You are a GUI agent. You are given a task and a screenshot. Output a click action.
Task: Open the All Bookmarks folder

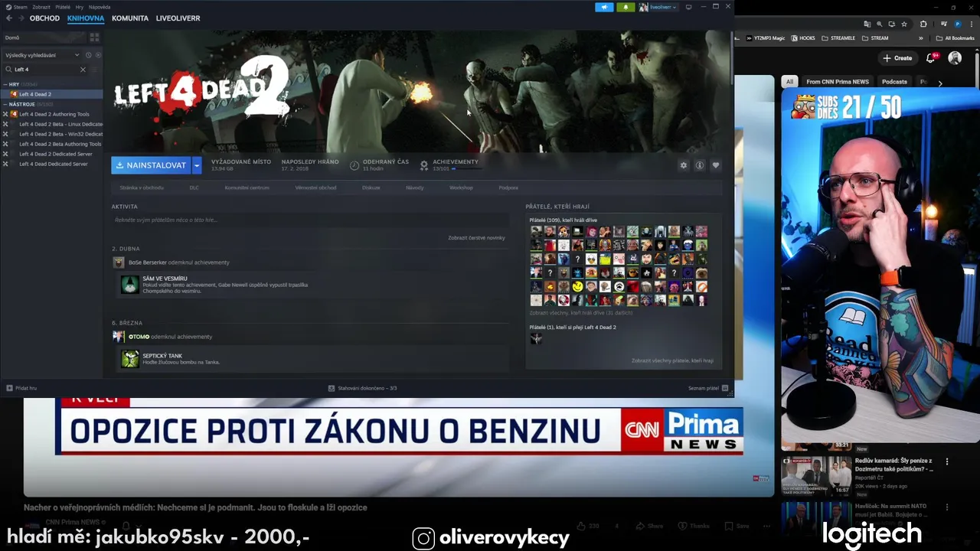(955, 38)
